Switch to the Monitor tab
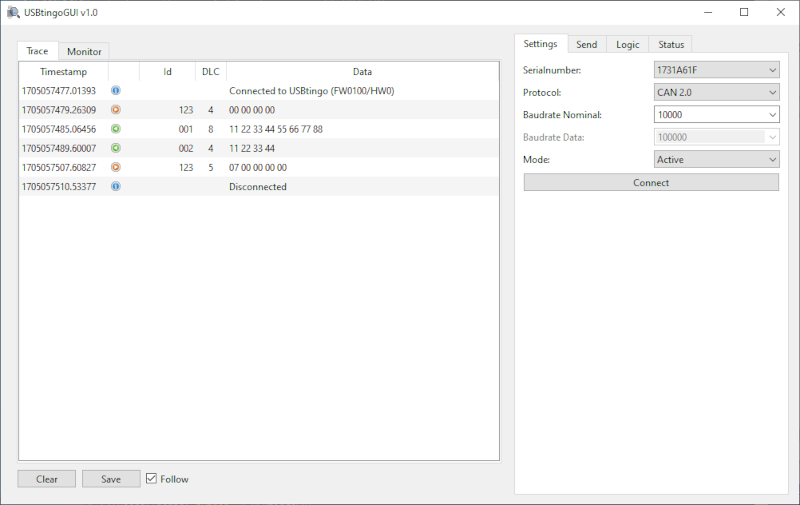Screen dimensions: 800x505 point(84,51)
